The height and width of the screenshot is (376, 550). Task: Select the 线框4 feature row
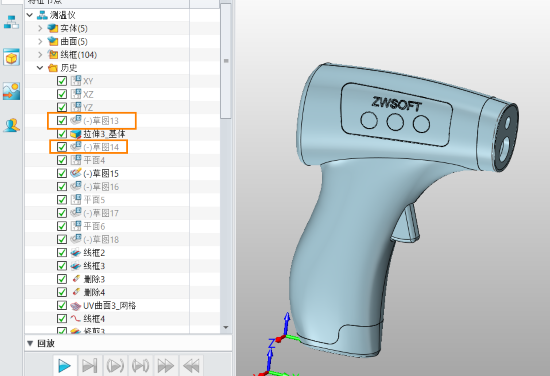(x=122, y=318)
